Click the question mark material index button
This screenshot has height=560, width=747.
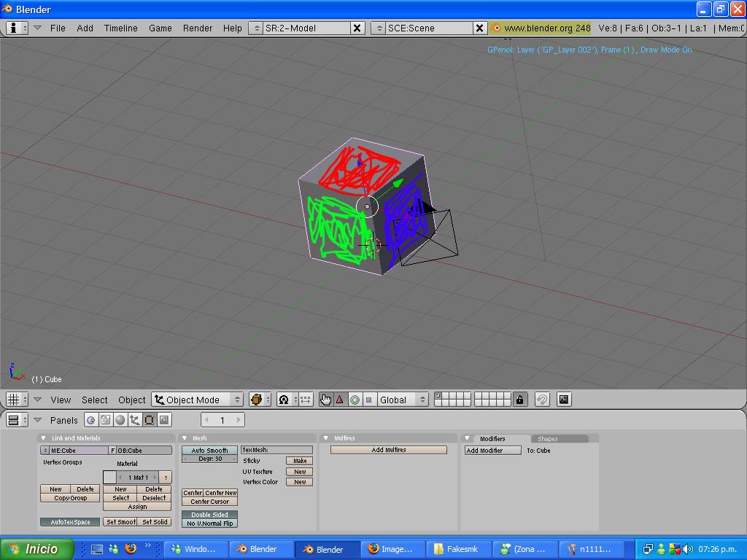tap(166, 477)
